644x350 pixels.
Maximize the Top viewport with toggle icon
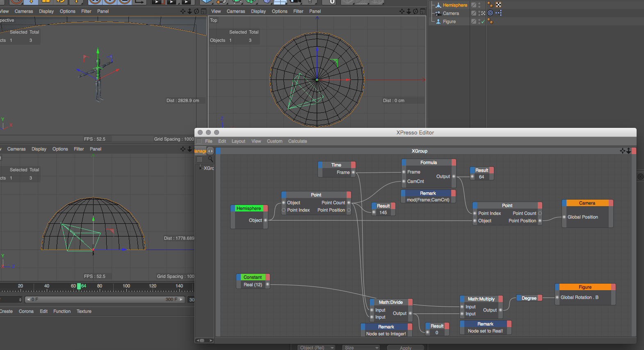pos(422,11)
